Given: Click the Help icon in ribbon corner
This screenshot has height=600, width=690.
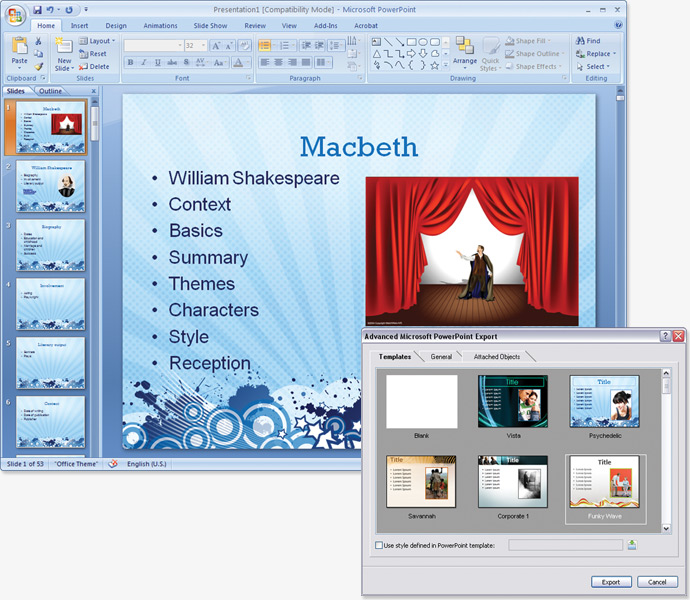Looking at the screenshot, I should tap(618, 25).
